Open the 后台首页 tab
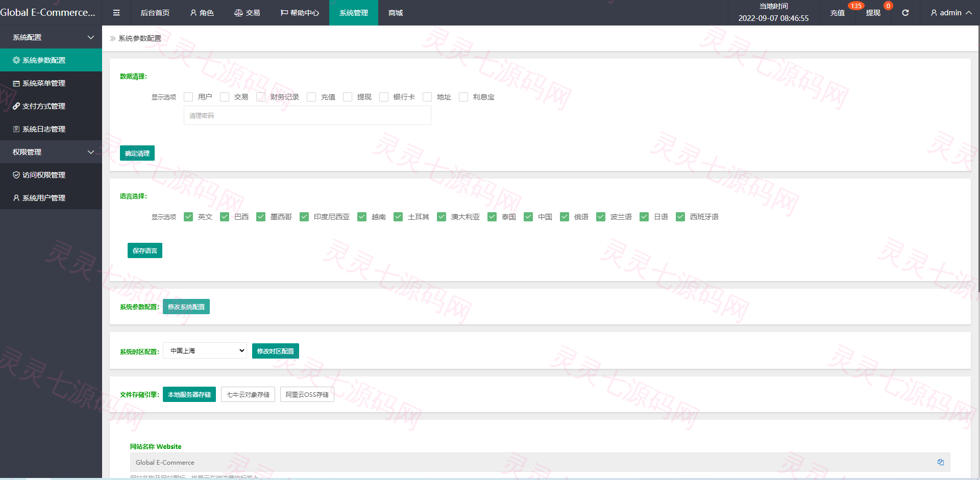The width and height of the screenshot is (980, 480). [x=155, y=13]
